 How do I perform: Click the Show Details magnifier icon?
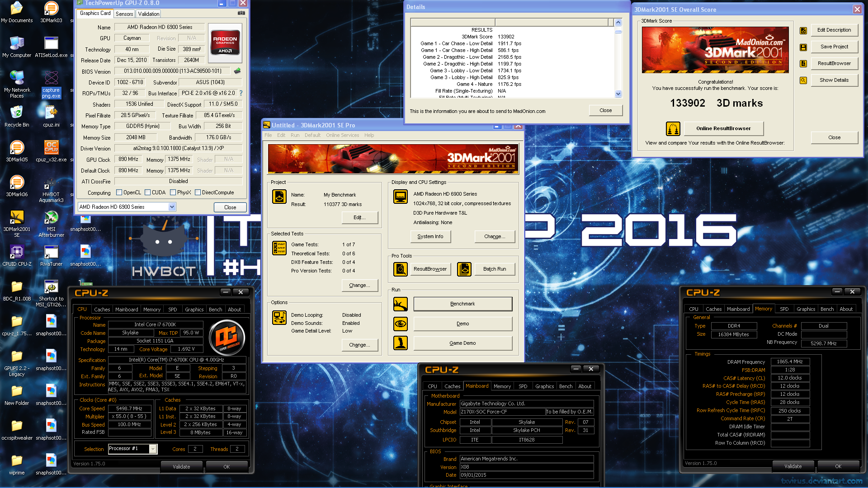[803, 80]
